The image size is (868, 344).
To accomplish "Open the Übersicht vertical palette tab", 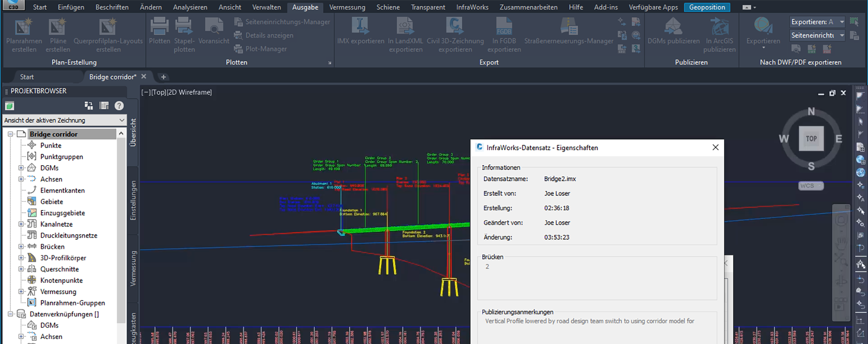I will [133, 133].
